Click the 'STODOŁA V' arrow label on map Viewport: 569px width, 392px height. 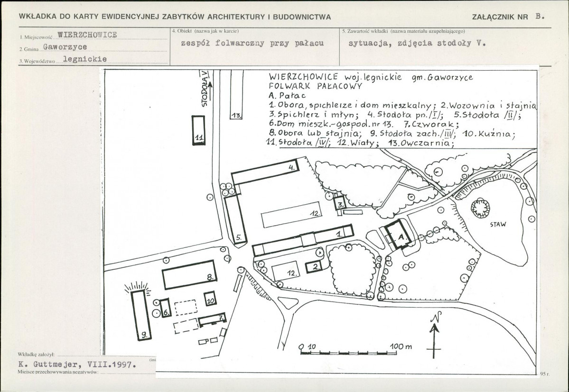point(206,89)
